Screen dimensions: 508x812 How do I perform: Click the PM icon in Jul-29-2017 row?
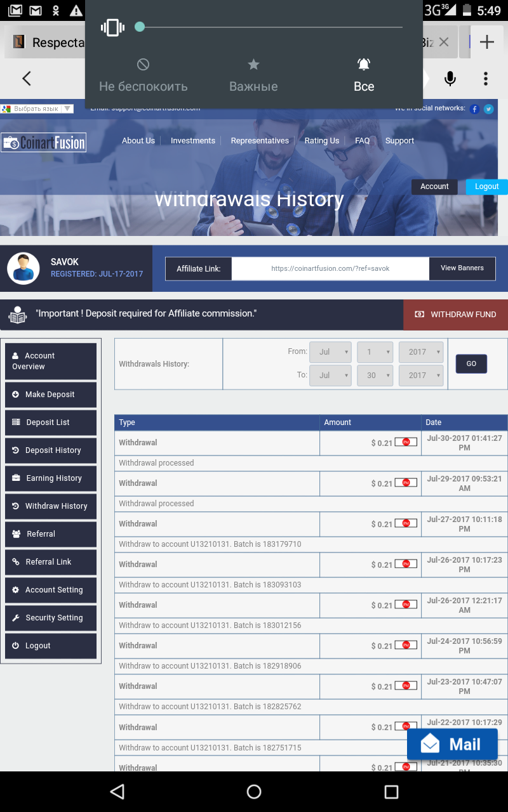406,483
